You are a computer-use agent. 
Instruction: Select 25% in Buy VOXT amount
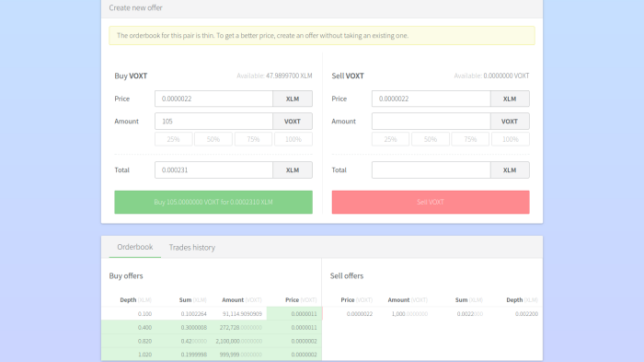tap(173, 139)
